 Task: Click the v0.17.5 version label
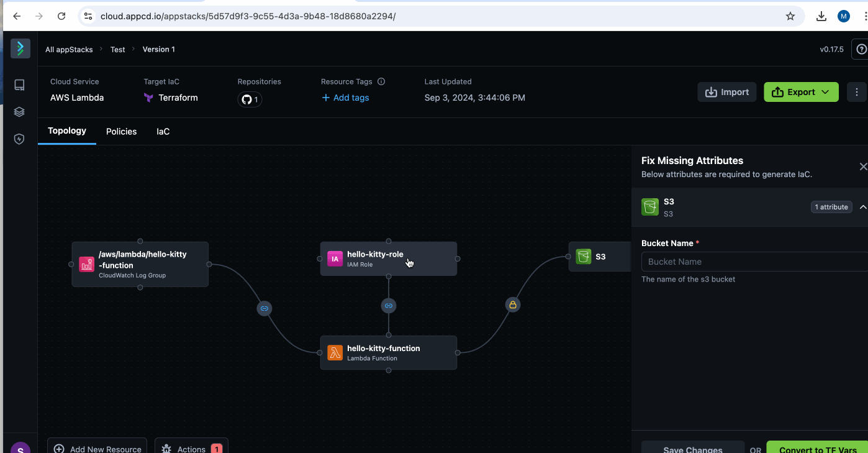click(832, 49)
